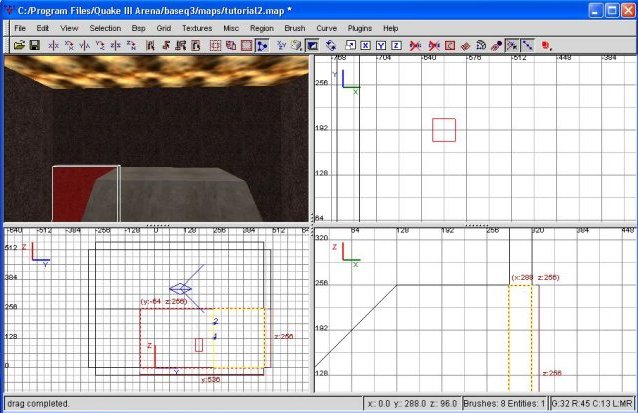Rotate selection around the x-axis

[69, 46]
